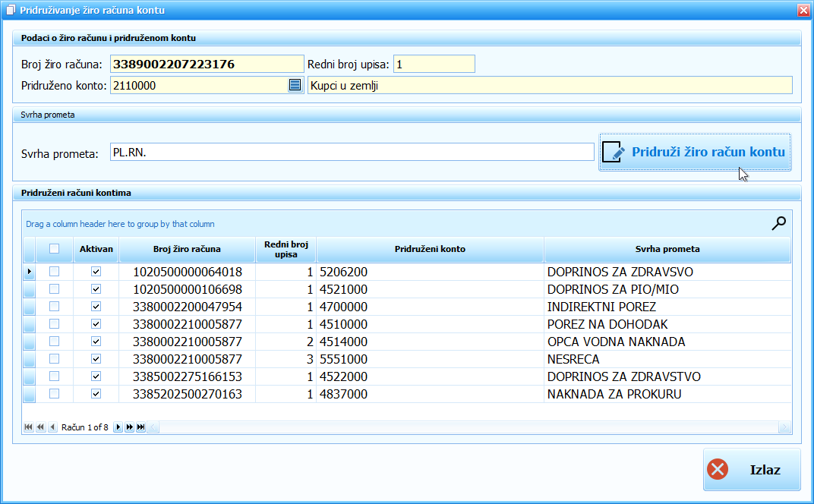The image size is (814, 504).
Task: Go to the previous page of records
Action: [x=40, y=427]
